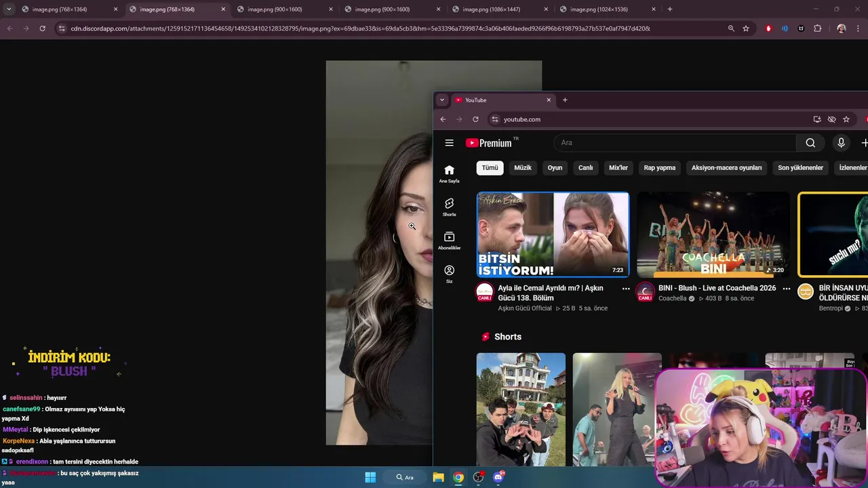Select the 'Rap yapma' filter chip

(660, 167)
